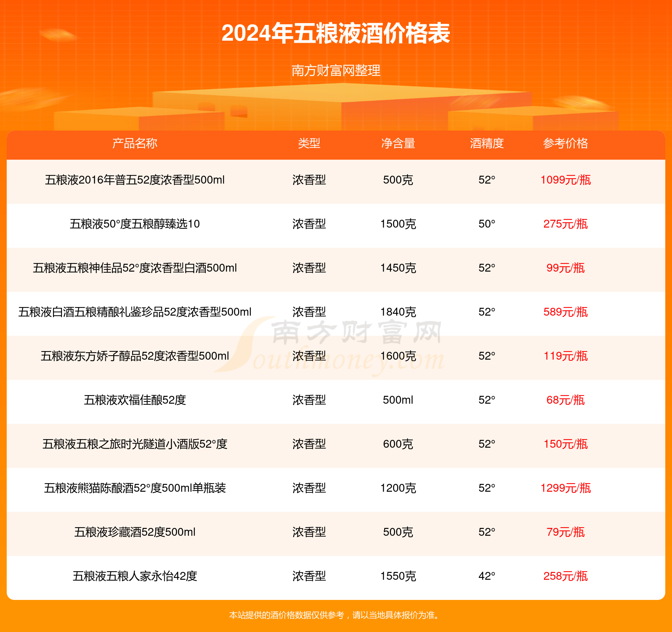Click the price 589元/瓶
This screenshot has width=672, height=632.
pos(566,312)
